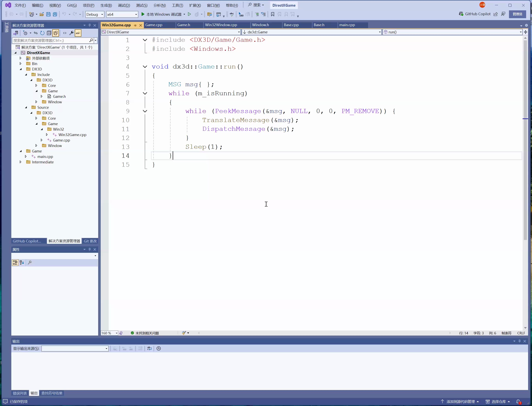Open the Debug configuration dropdown
The height and width of the screenshot is (406, 532).
click(95, 14)
